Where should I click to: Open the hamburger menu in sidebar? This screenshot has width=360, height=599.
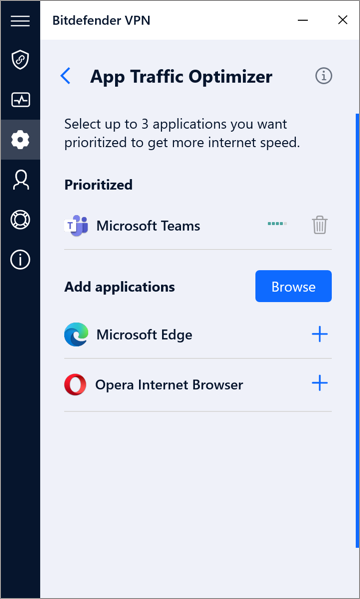coord(20,21)
